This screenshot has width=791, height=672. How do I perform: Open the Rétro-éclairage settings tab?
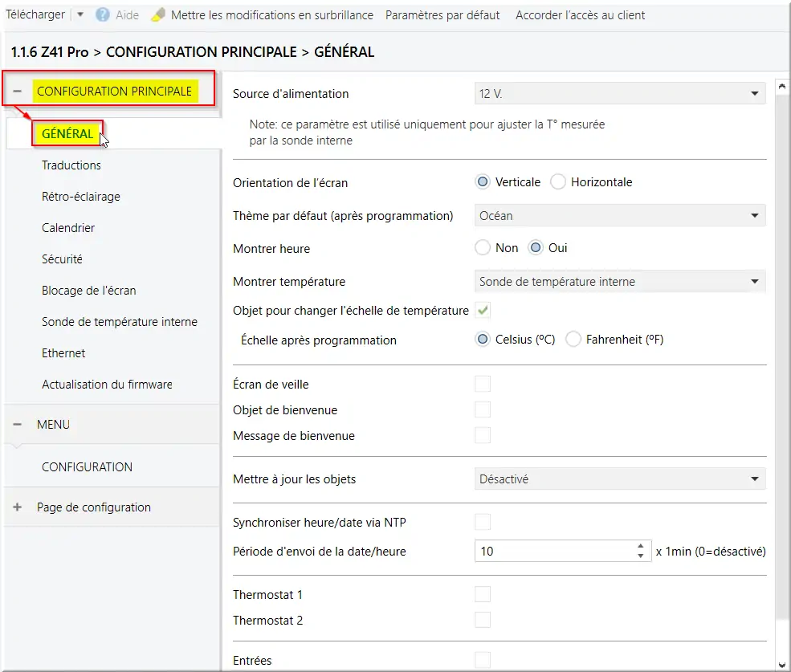point(81,197)
